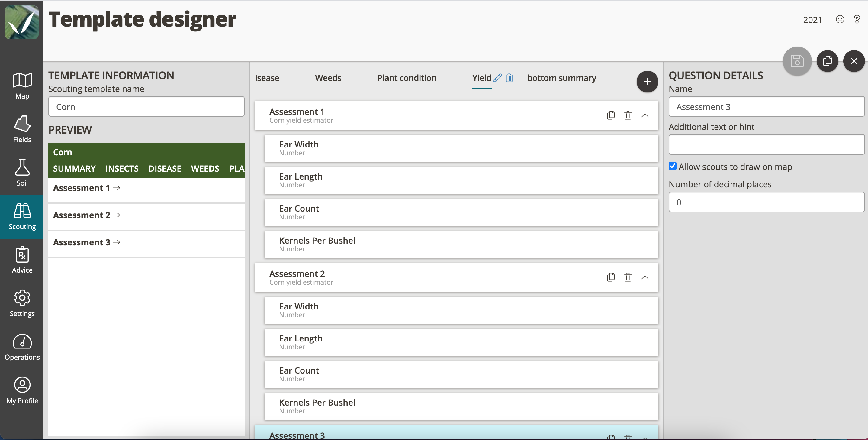Click the Corn title in preview header
This screenshot has height=440, width=868.
[x=62, y=152]
